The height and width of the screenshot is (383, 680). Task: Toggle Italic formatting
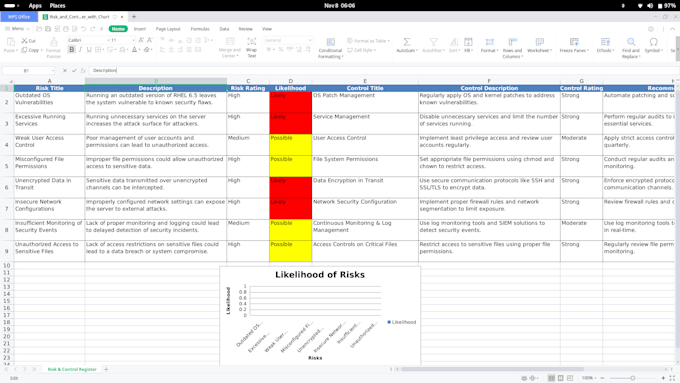point(80,50)
